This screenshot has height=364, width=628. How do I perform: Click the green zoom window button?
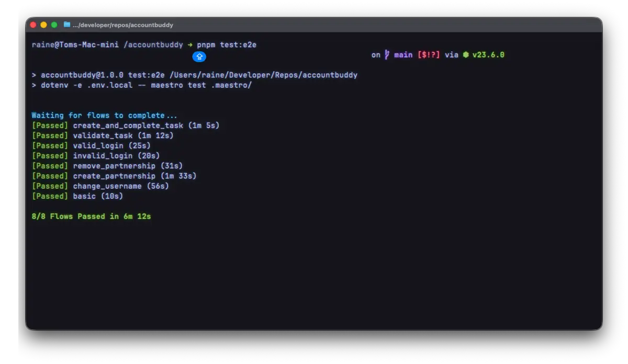pos(54,25)
